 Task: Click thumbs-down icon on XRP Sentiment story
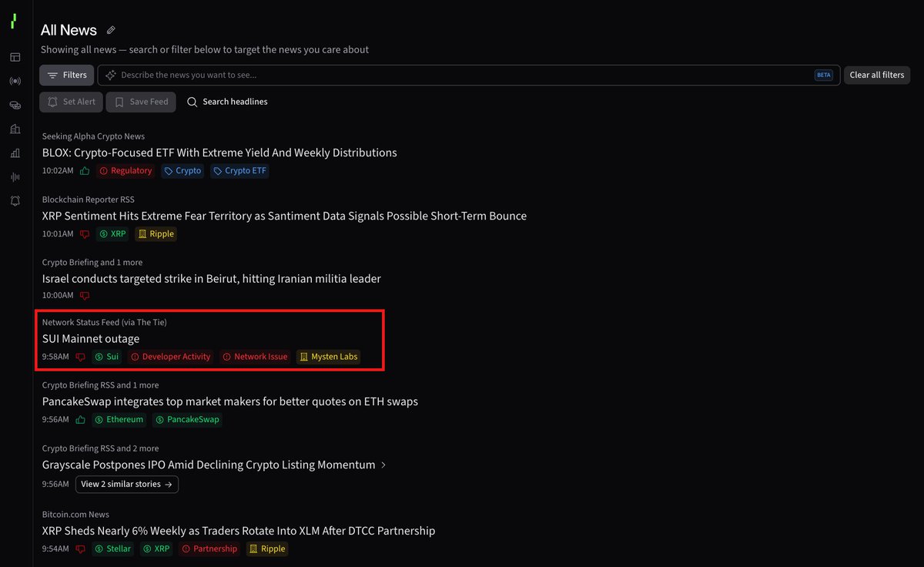coord(85,234)
